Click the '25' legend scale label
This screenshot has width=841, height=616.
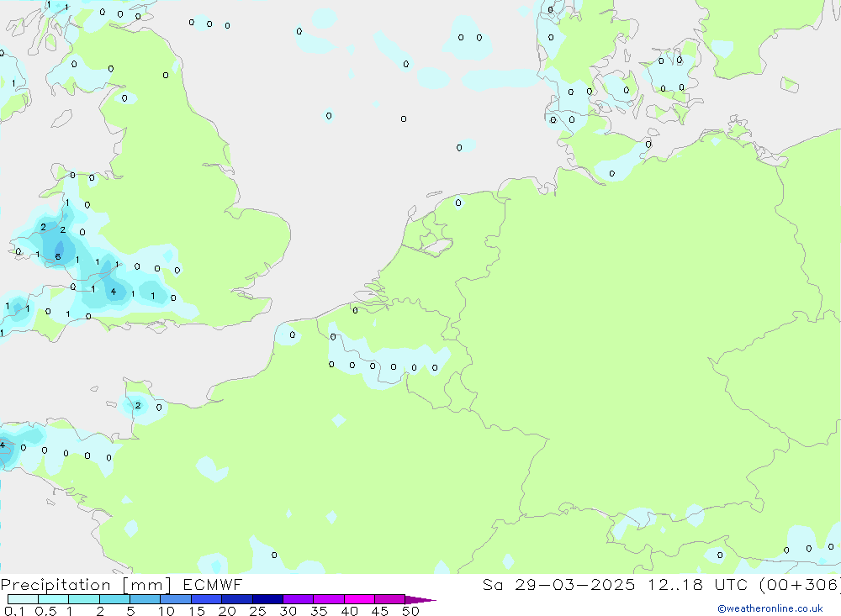pyautogui.click(x=258, y=611)
